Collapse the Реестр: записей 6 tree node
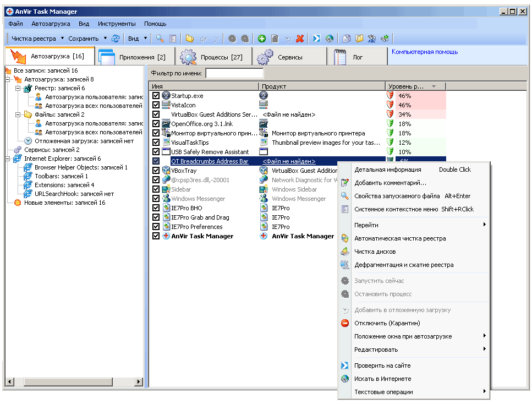Image resolution: width=532 pixels, height=404 pixels. pos(18,88)
